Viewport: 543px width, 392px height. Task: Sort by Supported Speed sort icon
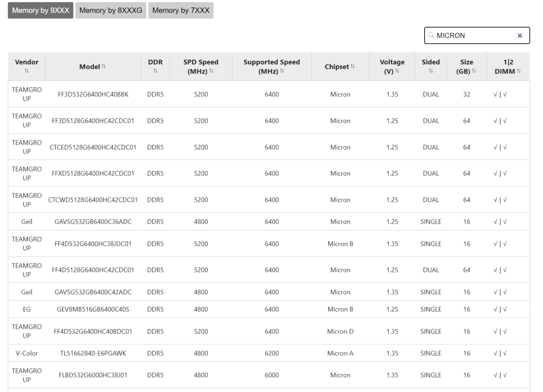click(x=282, y=71)
